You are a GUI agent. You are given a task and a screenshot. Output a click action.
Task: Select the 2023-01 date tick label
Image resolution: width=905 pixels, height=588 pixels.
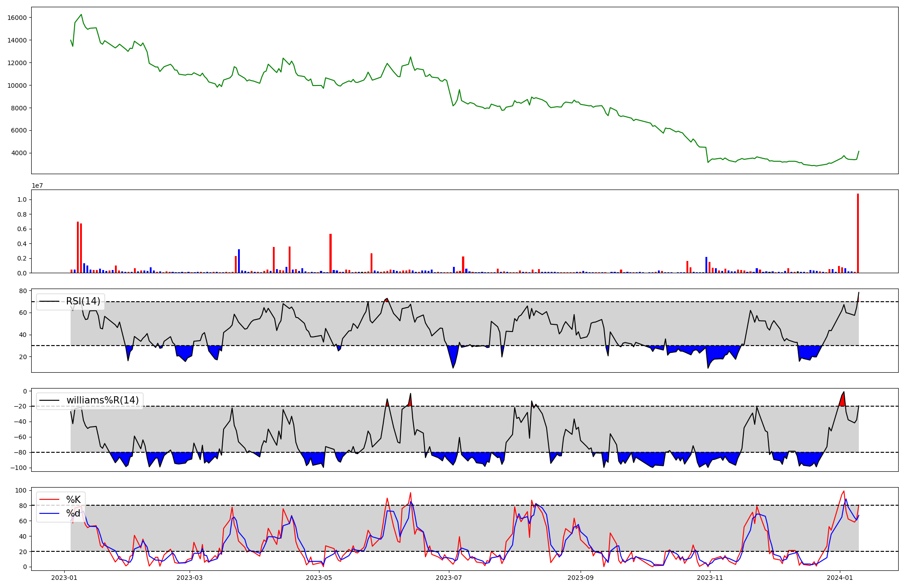click(64, 578)
